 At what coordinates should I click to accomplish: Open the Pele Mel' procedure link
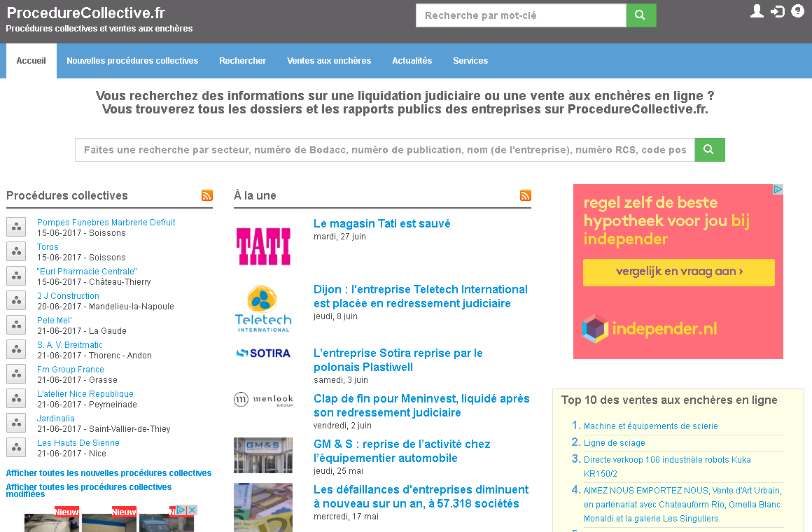55,320
